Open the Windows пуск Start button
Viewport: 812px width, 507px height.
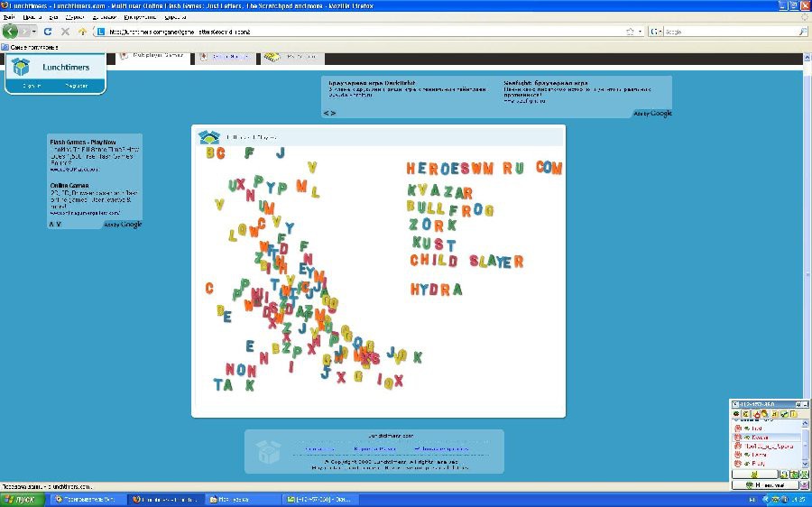click(x=23, y=500)
